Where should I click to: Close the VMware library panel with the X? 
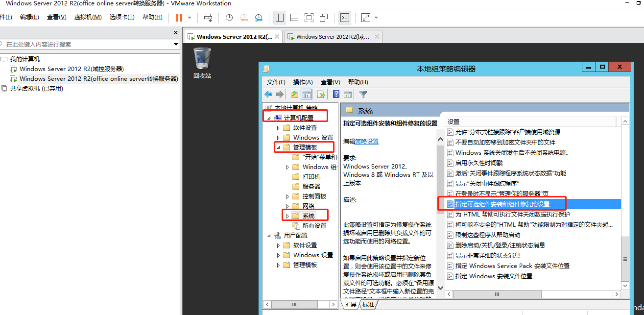[176, 33]
